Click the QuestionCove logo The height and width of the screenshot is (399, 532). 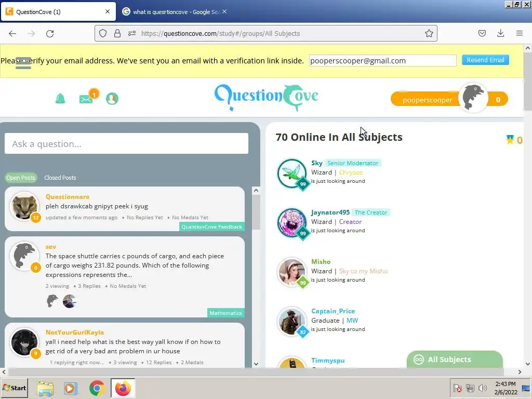(x=267, y=97)
